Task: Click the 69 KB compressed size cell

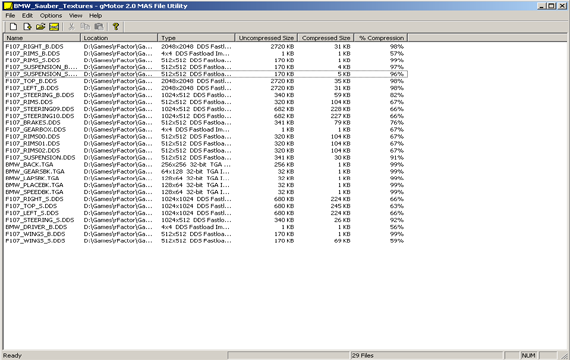Action: (342, 241)
